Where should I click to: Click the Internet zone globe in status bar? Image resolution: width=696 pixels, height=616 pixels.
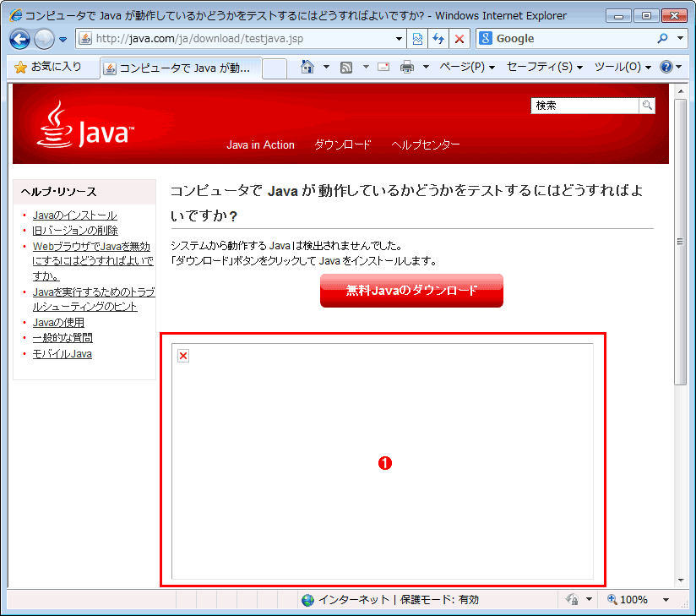click(307, 601)
